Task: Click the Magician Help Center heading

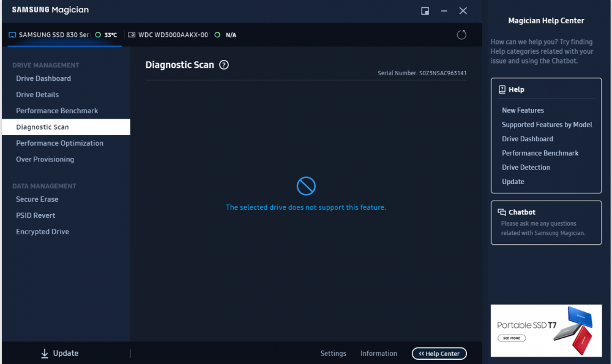Action: 546,21
